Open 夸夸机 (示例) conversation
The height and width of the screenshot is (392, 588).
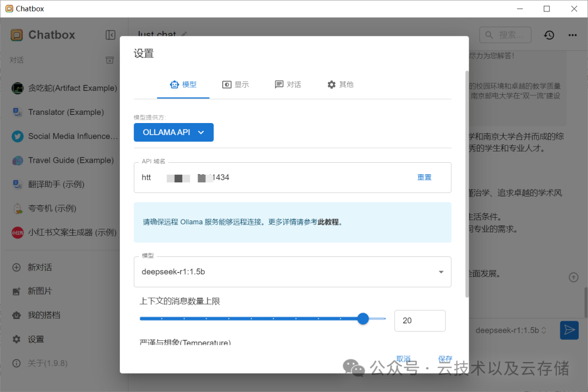(64, 208)
